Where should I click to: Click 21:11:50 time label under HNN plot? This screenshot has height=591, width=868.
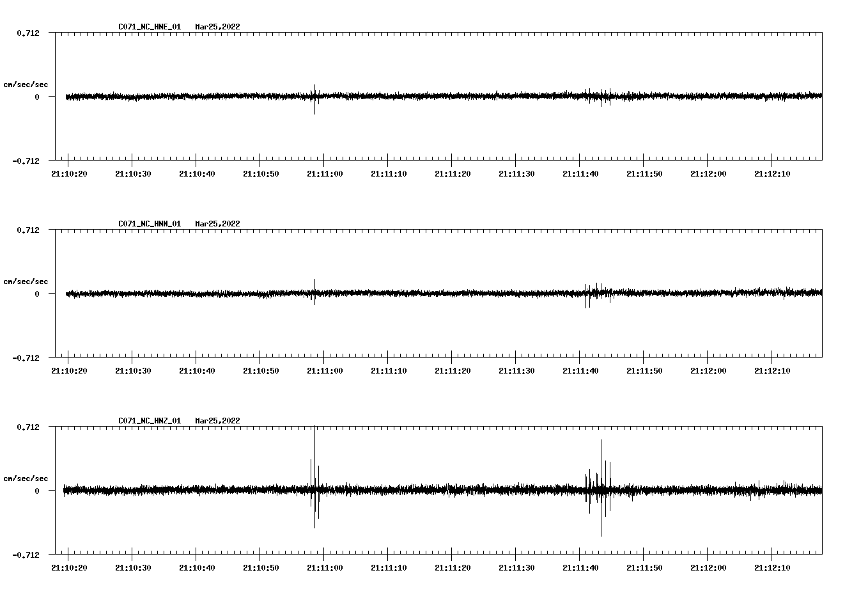point(644,371)
